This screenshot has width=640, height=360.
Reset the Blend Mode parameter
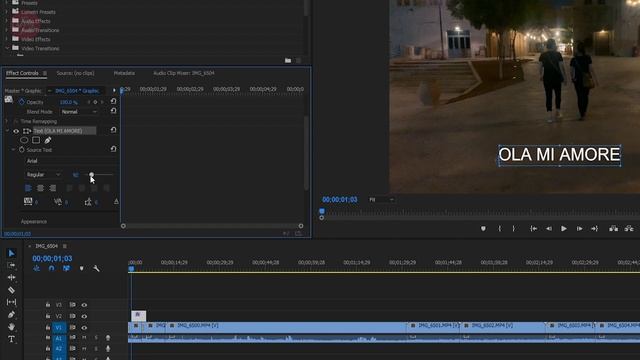pyautogui.click(x=113, y=111)
